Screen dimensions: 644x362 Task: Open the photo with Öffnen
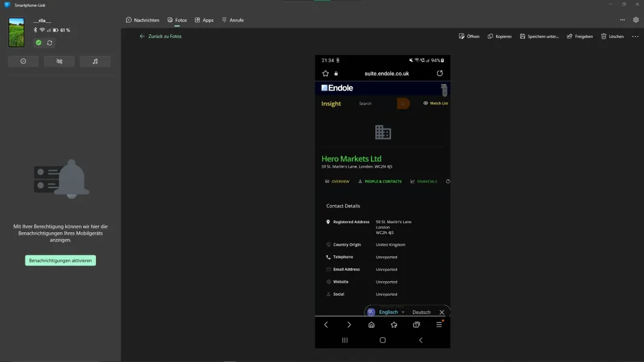tap(469, 36)
